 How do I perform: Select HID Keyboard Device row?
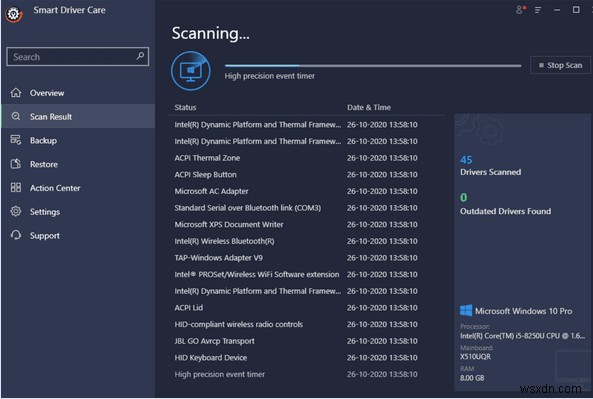tap(306, 357)
